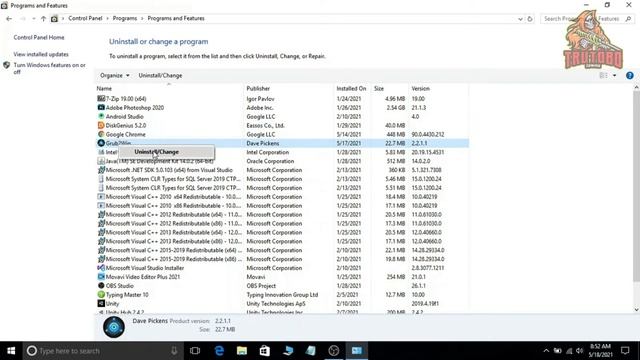The width and height of the screenshot is (640, 360).
Task: Click Programs in the breadcrumb
Action: click(125, 18)
